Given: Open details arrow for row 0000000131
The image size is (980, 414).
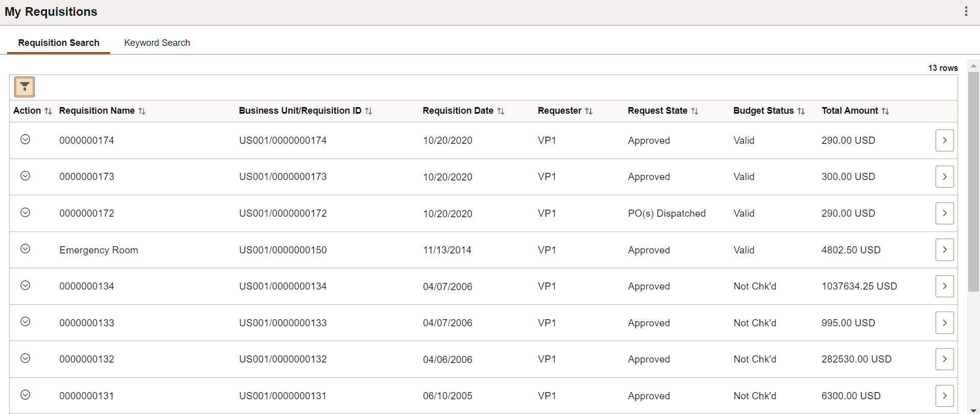Looking at the screenshot, I should point(944,396).
